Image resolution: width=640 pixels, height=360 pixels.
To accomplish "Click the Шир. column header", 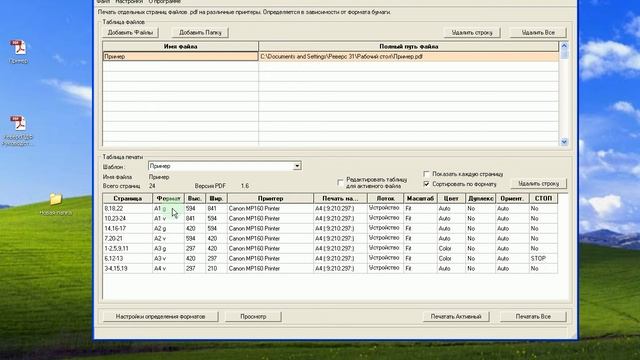I will point(216,198).
